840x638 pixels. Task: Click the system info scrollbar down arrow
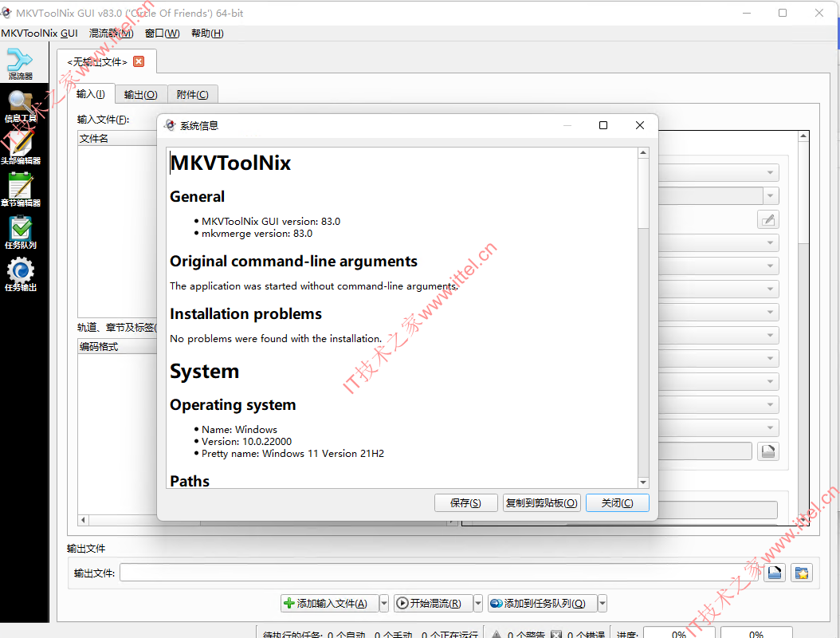(643, 482)
